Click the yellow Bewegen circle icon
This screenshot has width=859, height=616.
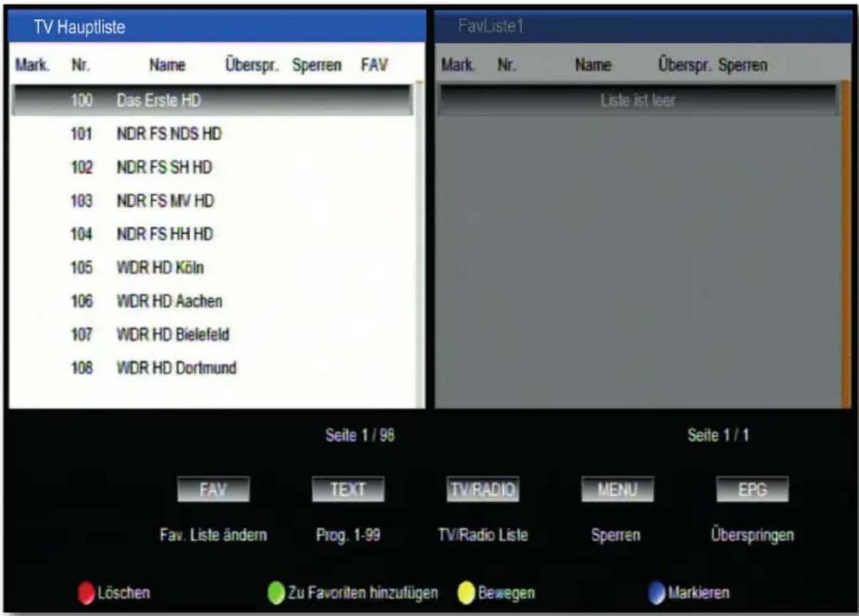pyautogui.click(x=466, y=593)
